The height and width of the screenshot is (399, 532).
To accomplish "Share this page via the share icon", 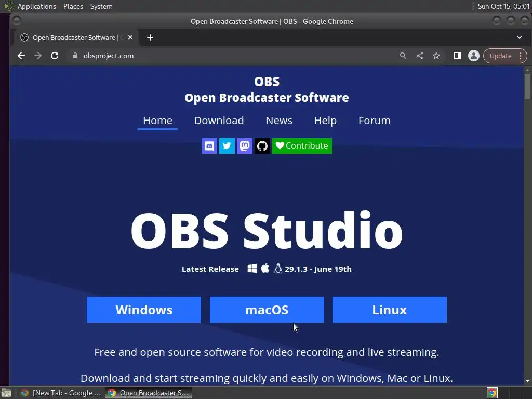I will 420,56.
